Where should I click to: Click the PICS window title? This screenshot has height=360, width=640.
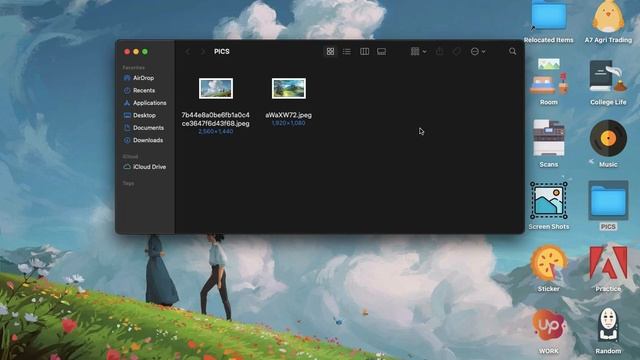coord(222,51)
